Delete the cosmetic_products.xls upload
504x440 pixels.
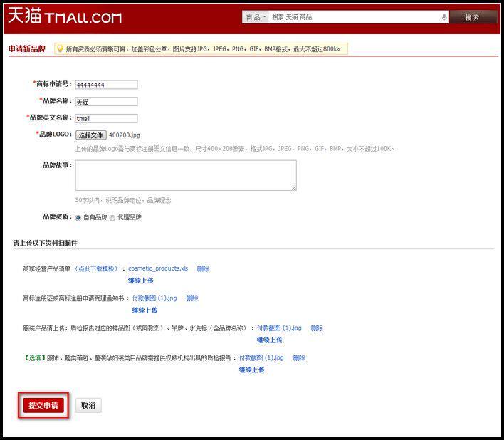point(203,268)
